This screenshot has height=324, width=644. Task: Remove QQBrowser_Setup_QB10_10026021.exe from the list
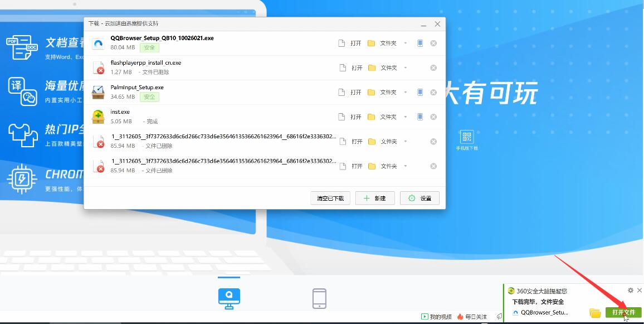[433, 43]
